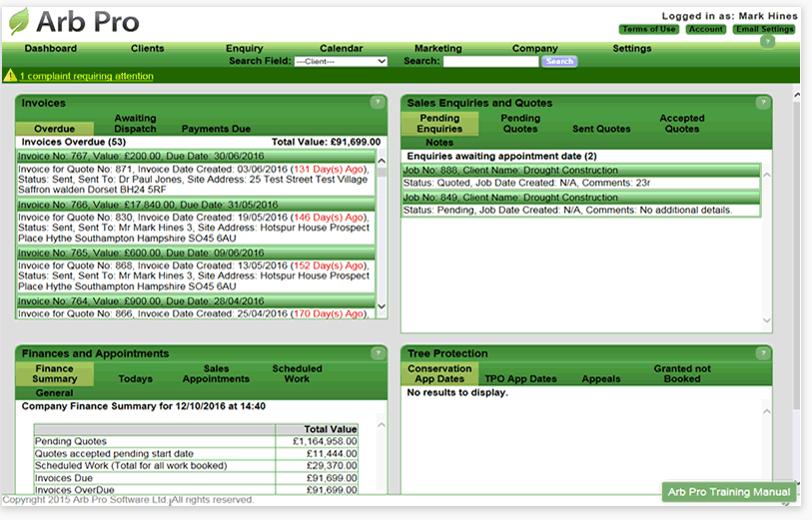
Task: Click help icon below Email Settings button
Action: [767, 41]
